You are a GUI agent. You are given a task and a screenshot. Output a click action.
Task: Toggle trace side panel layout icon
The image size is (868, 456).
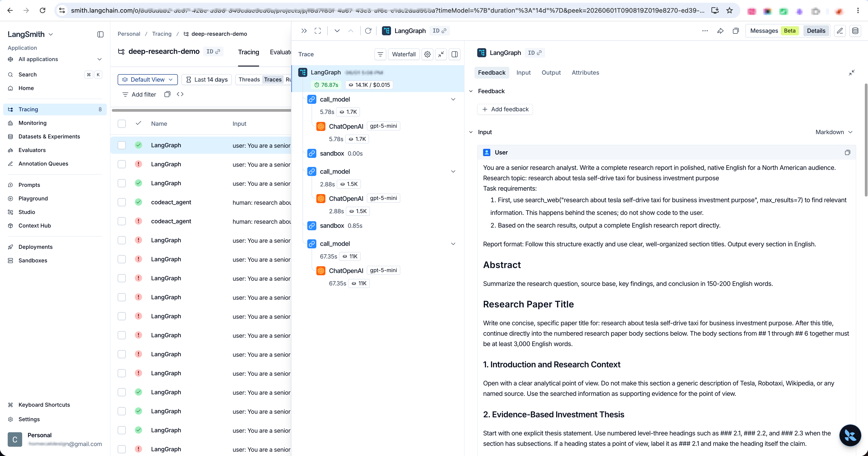(x=455, y=54)
